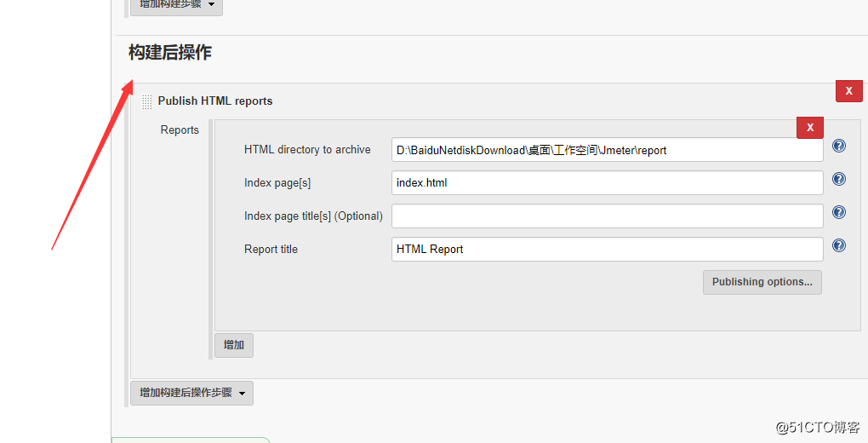The width and height of the screenshot is (868, 443).
Task: Focus the empty Index page title[s] field
Action: 608,216
